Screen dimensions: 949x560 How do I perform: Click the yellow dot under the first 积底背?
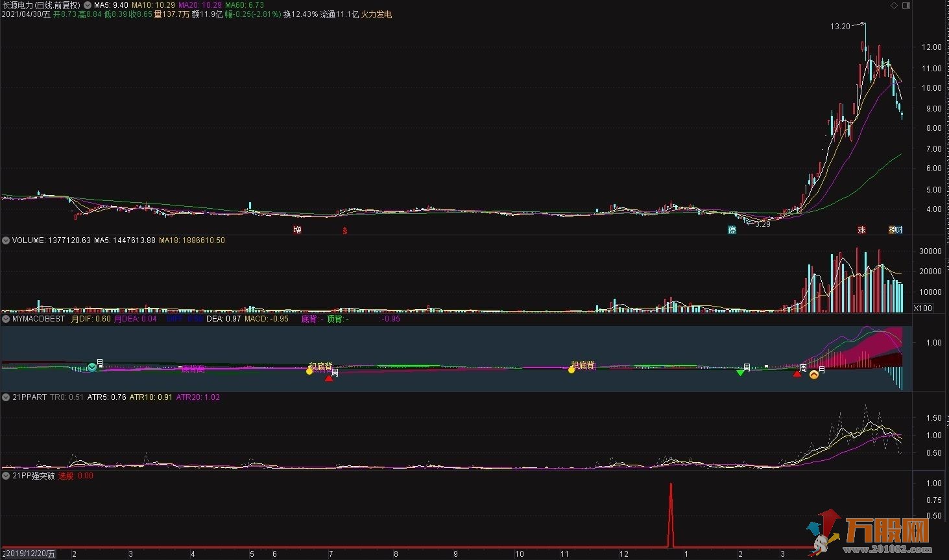(x=309, y=371)
